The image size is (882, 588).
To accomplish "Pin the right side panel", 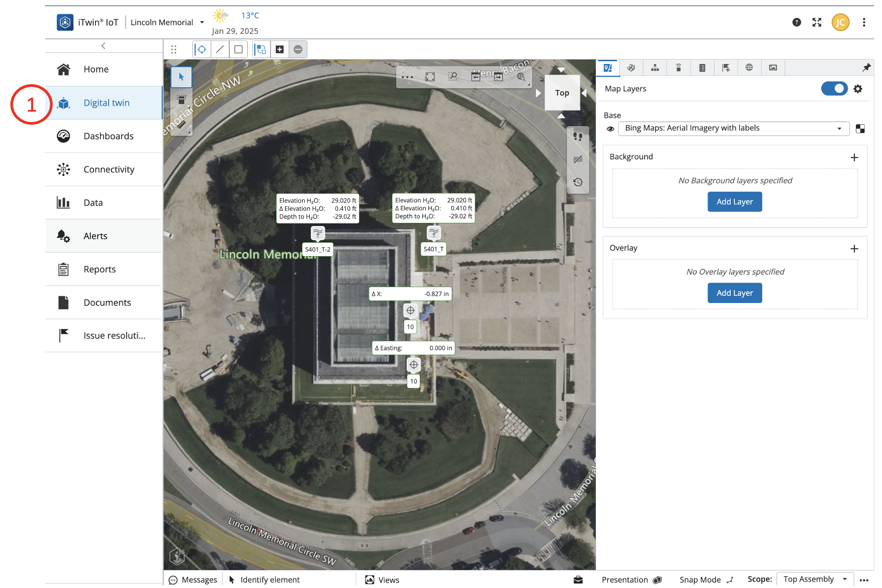I will pyautogui.click(x=866, y=68).
